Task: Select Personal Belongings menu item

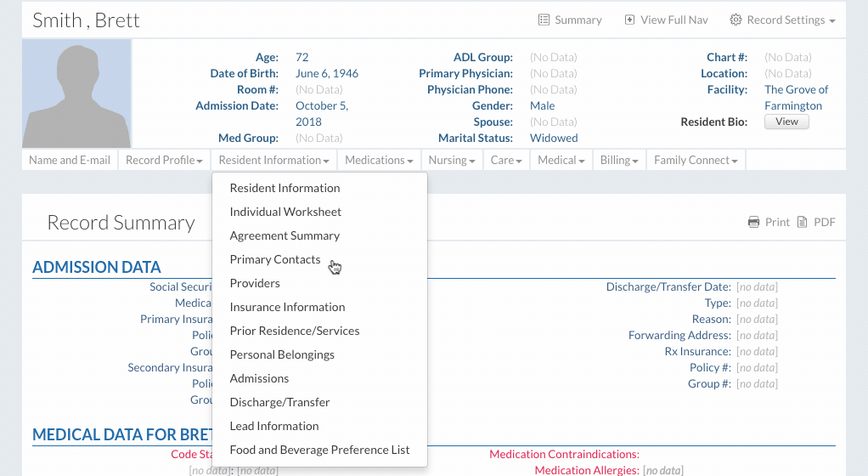Action: 282,354
